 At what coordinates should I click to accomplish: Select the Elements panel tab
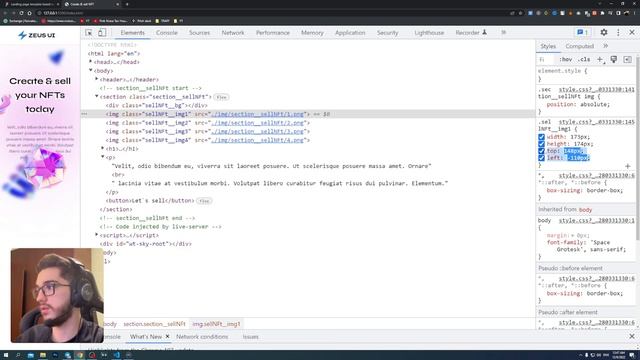(x=132, y=33)
